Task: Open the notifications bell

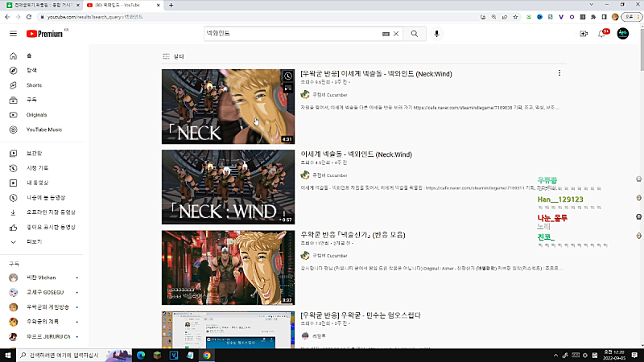Action: [603, 34]
